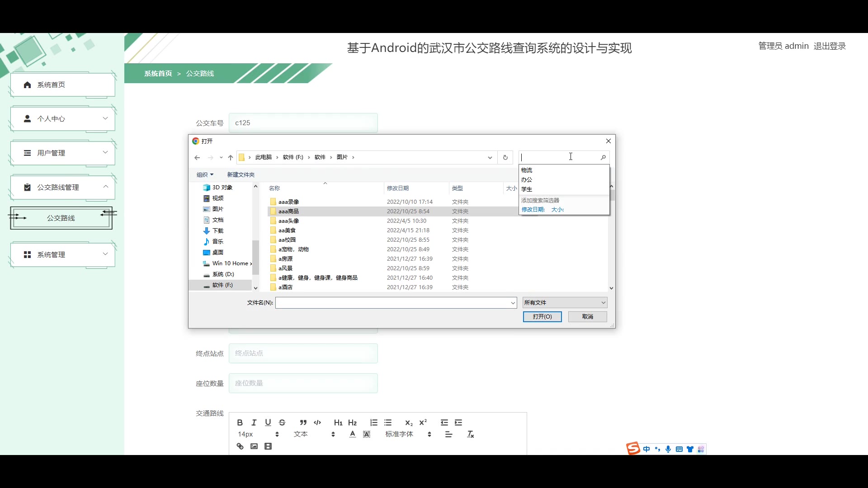Create a bulleted list
The image size is (868, 488).
point(388,422)
